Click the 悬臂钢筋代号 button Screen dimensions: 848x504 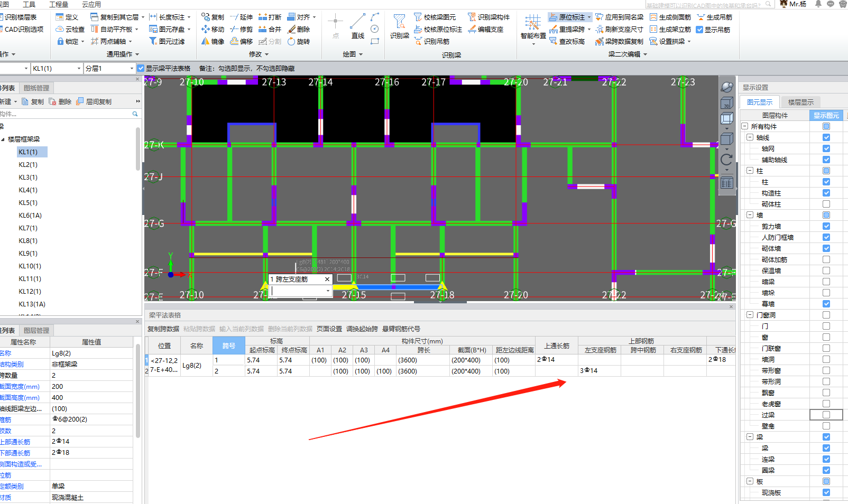(x=401, y=329)
